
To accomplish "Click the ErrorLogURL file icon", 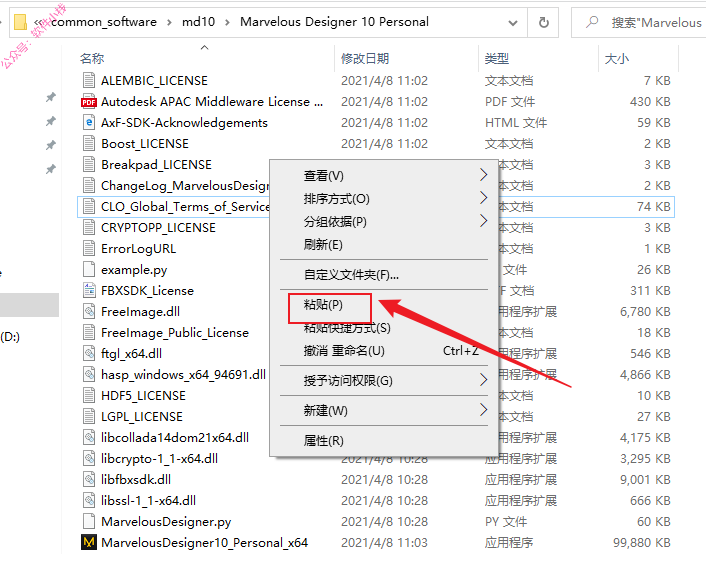I will pos(89,249).
